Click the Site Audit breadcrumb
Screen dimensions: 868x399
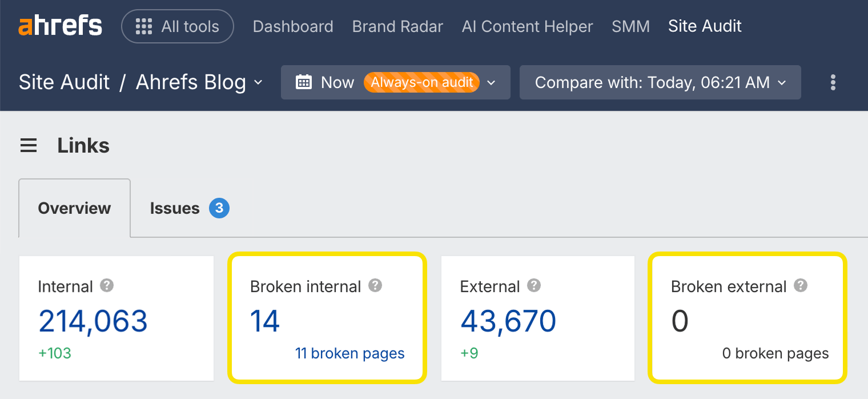[x=64, y=82]
